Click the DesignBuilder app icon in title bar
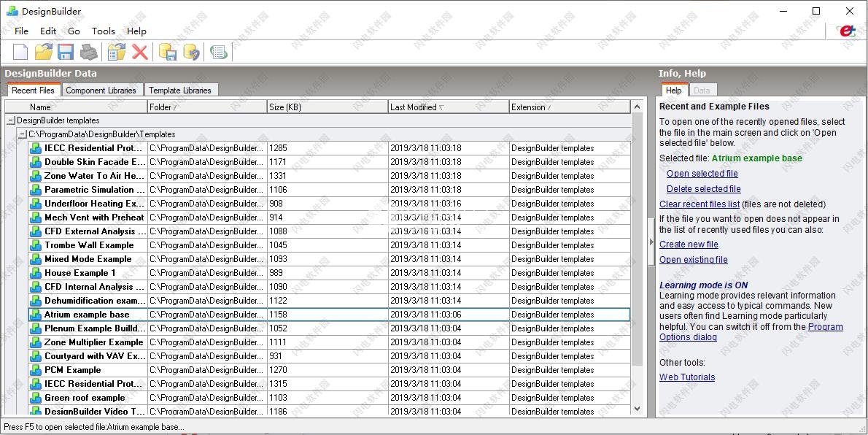The image size is (868, 435). tap(12, 11)
